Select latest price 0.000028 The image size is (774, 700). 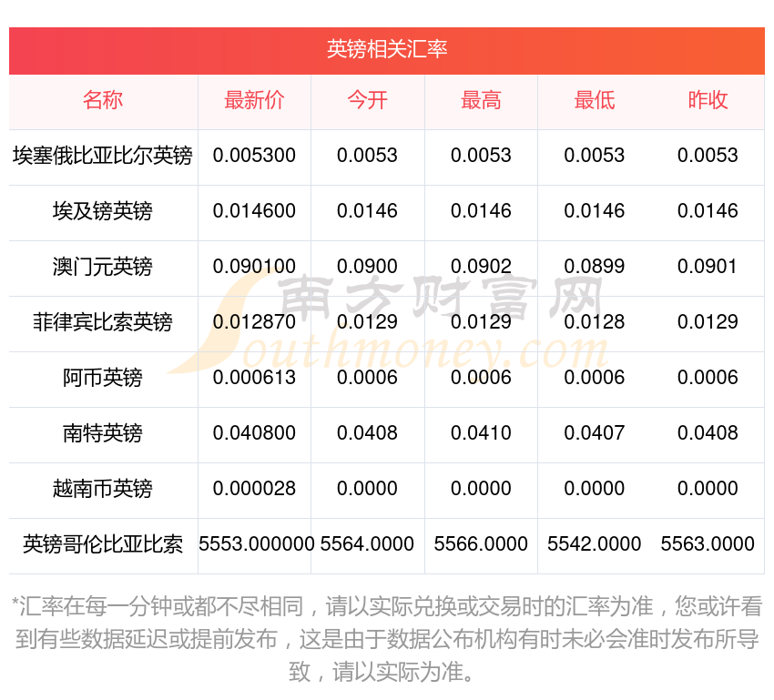[x=254, y=489]
